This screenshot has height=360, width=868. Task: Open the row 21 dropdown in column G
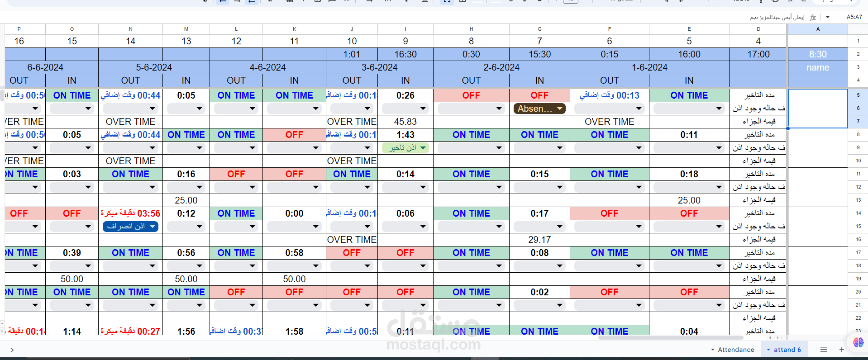coord(539,305)
